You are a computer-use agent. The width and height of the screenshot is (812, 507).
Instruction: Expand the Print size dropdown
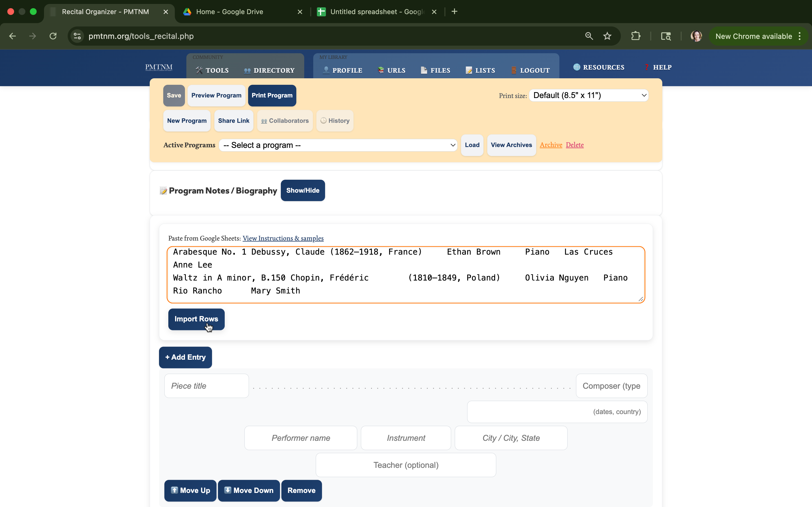point(588,95)
